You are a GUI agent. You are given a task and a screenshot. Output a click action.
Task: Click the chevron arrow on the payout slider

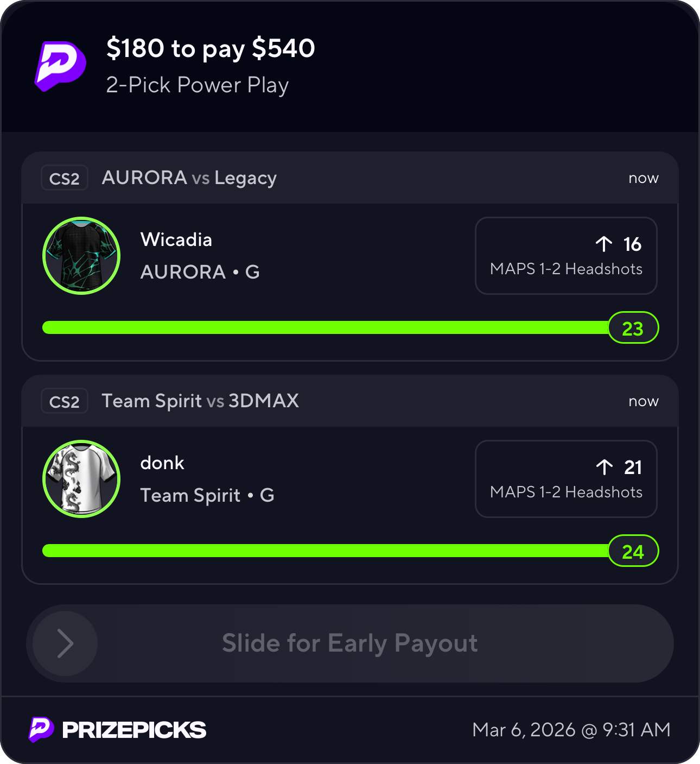click(65, 643)
